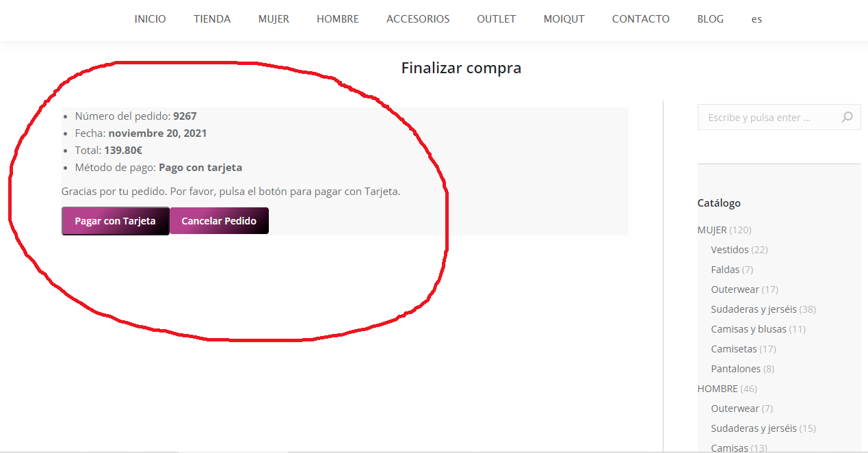Open the MOIQUT menu item
868x453 pixels.
tap(564, 19)
